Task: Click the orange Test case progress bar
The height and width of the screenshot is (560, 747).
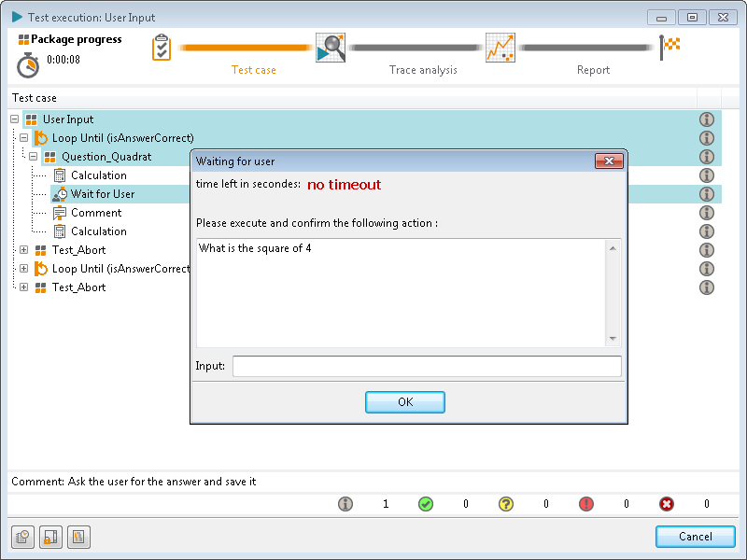Action: pos(245,48)
